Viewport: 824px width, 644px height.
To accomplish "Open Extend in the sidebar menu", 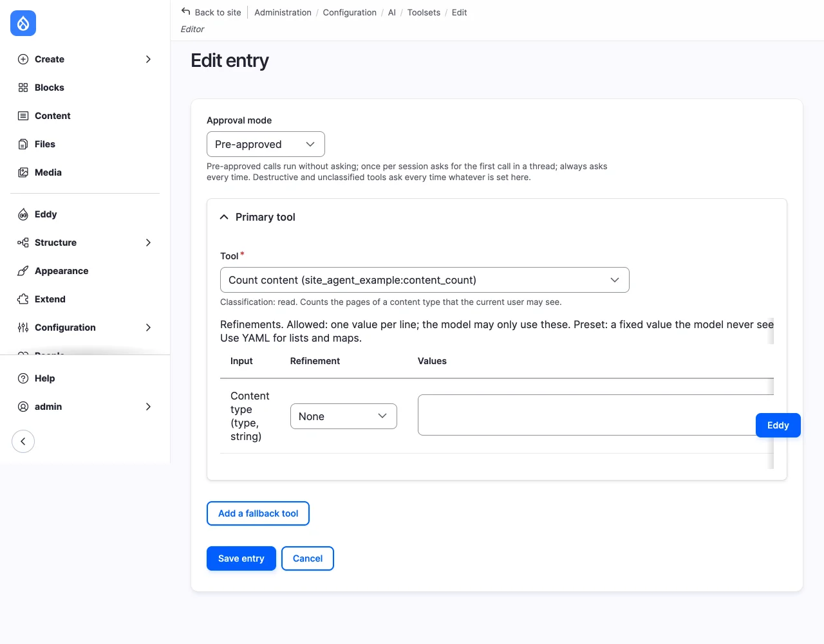I will [50, 299].
